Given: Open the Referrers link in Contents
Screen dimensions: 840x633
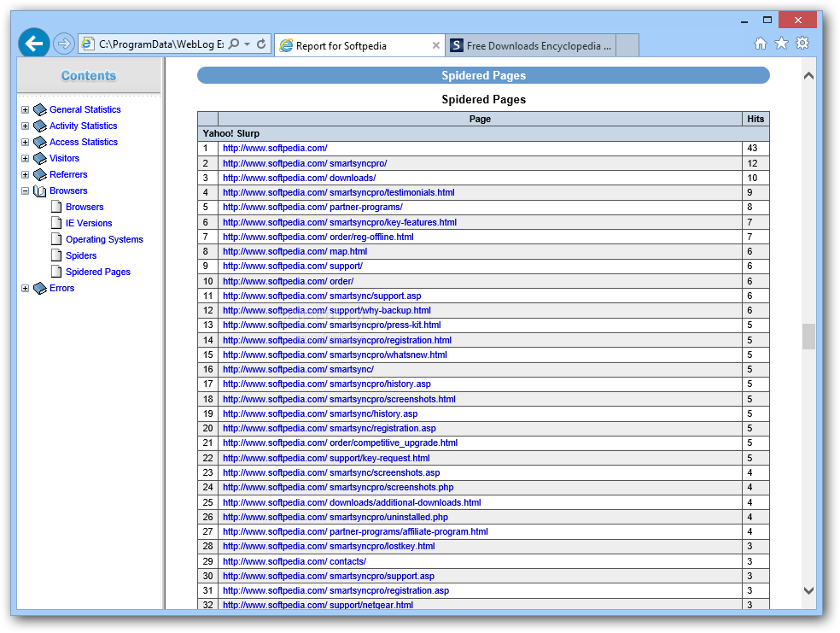Looking at the screenshot, I should 68,174.
